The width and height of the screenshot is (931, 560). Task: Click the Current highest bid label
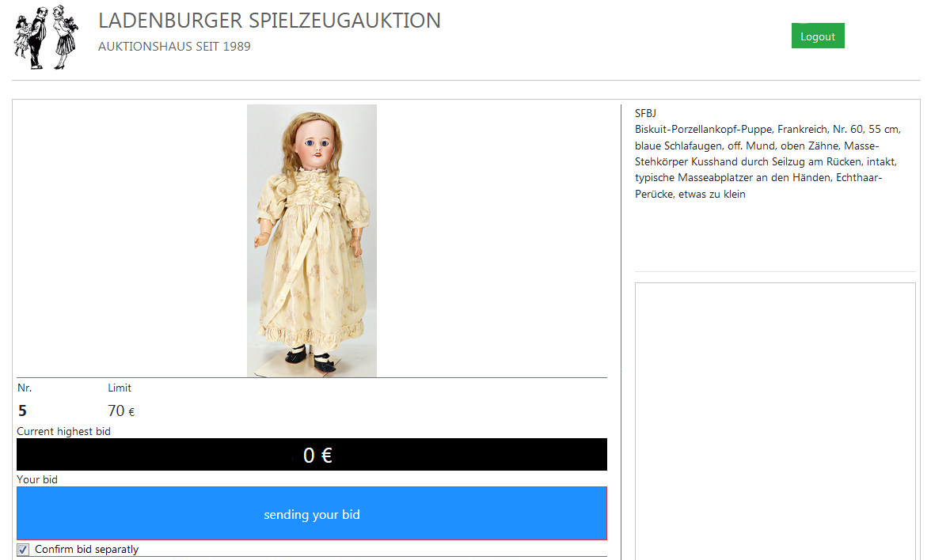point(63,431)
